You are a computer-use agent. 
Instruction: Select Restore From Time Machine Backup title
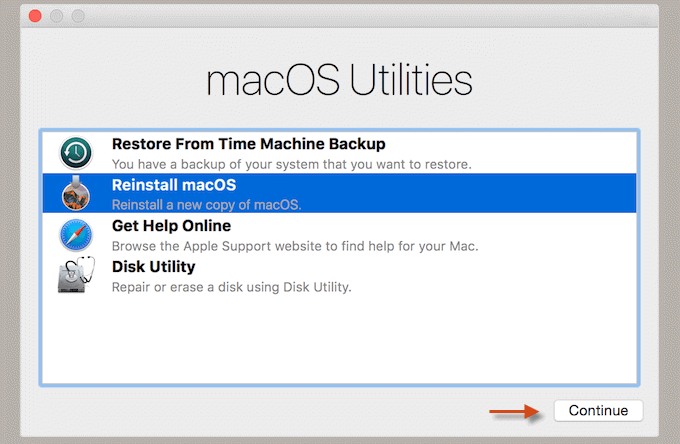click(248, 144)
